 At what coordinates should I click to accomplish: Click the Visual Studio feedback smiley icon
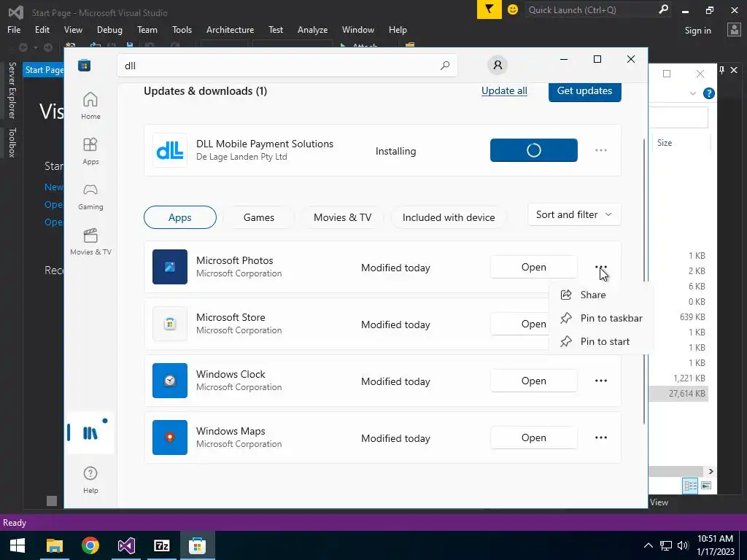click(x=513, y=9)
